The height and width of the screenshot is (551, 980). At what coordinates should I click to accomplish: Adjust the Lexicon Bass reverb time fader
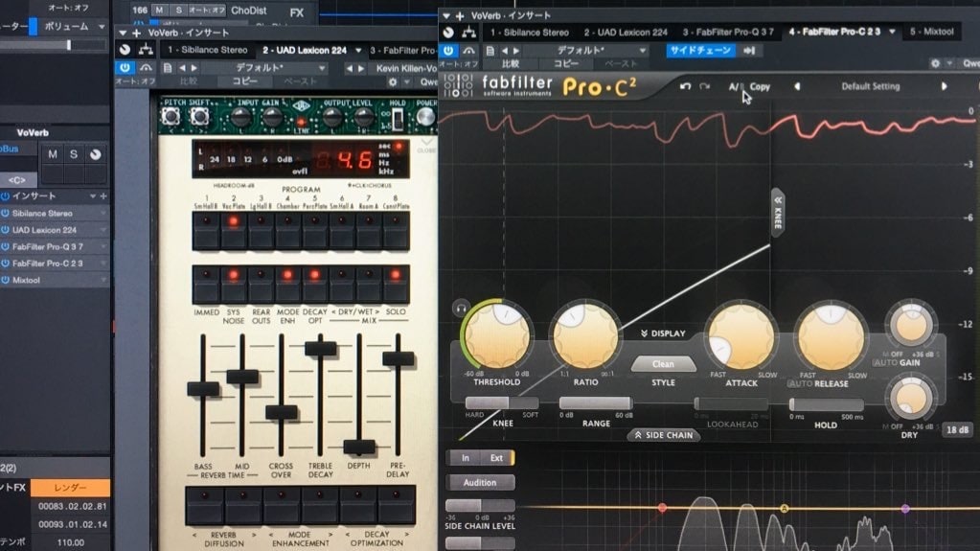202,389
